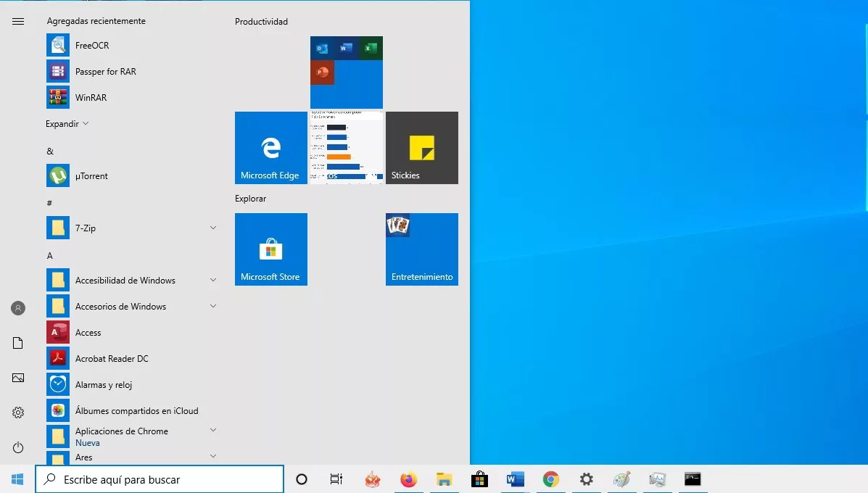The width and height of the screenshot is (868, 493).
Task: Click the Windows Start button
Action: (x=17, y=479)
